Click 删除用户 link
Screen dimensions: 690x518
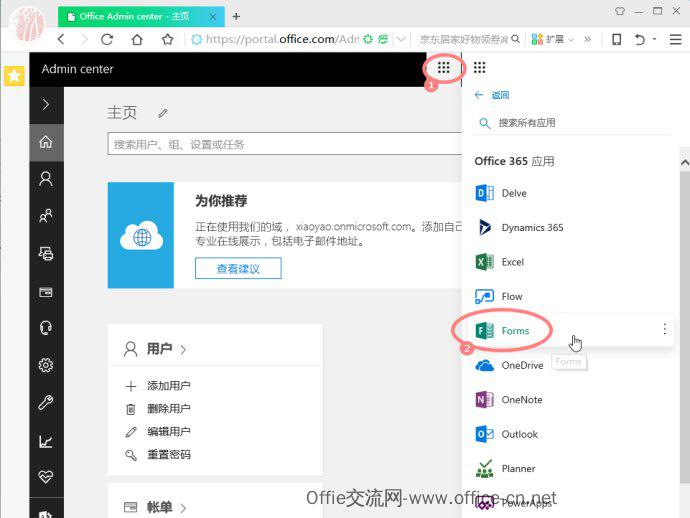point(169,409)
